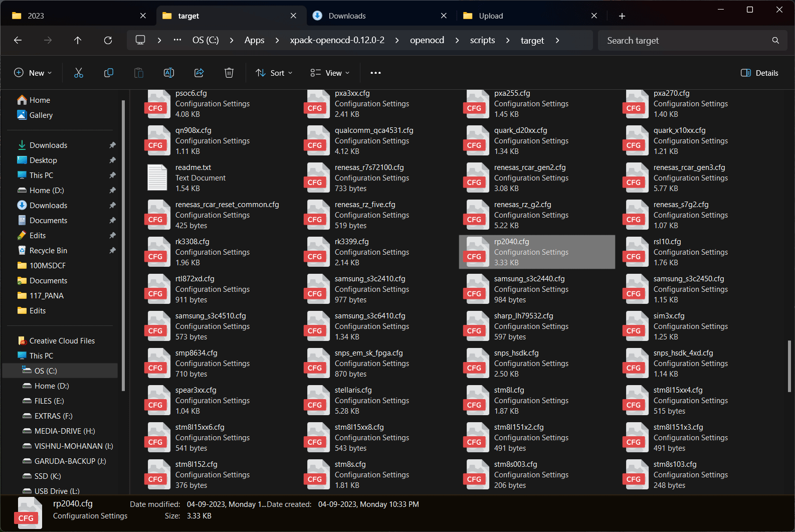Expand chevron after target in address bar

point(557,40)
